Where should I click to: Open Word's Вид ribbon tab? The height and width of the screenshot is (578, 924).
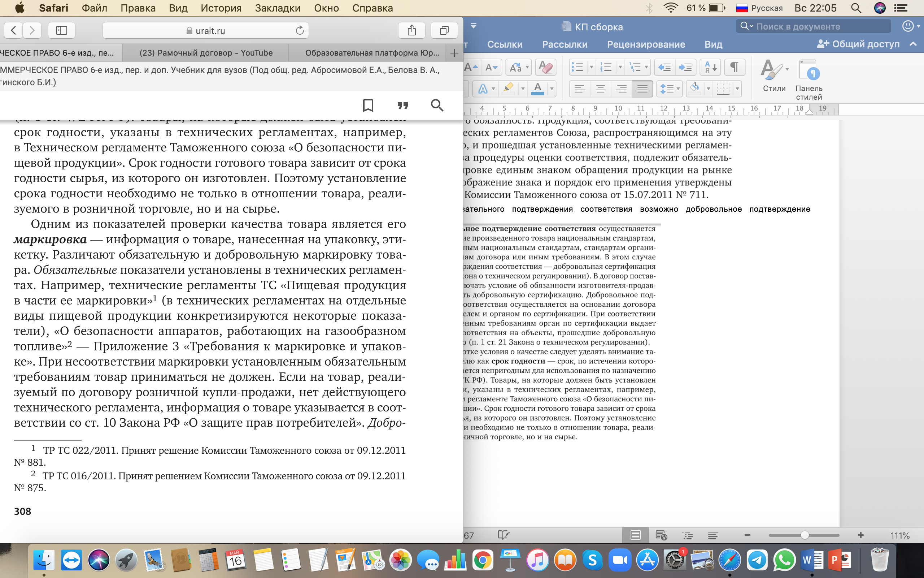coord(713,44)
